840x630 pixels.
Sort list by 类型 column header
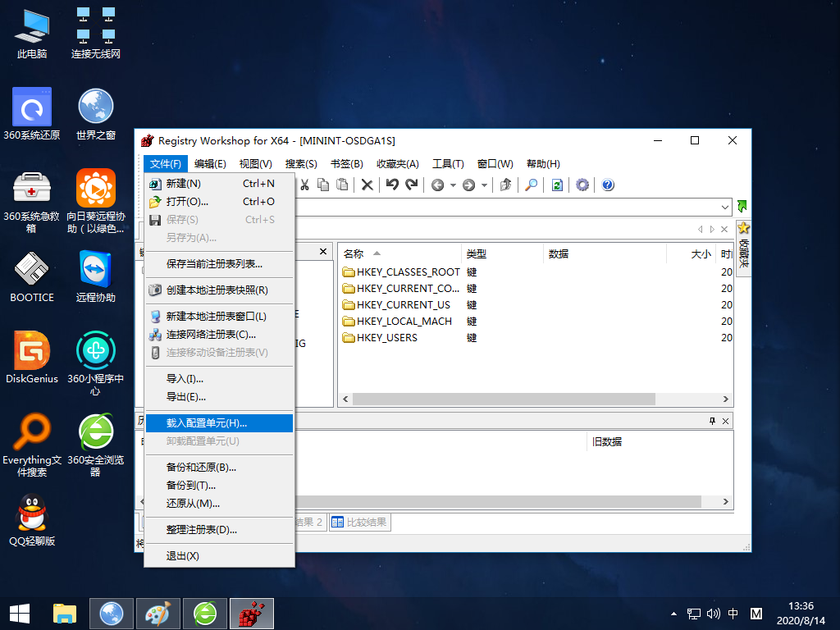coord(502,254)
